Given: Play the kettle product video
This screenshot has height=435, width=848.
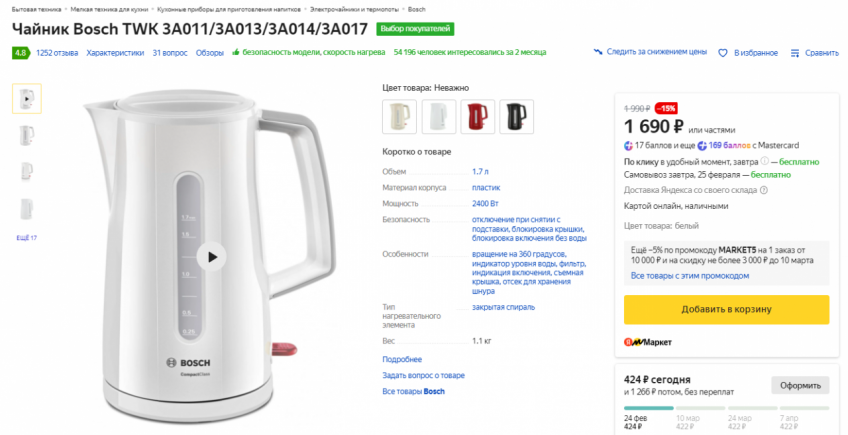Looking at the screenshot, I should [x=212, y=256].
